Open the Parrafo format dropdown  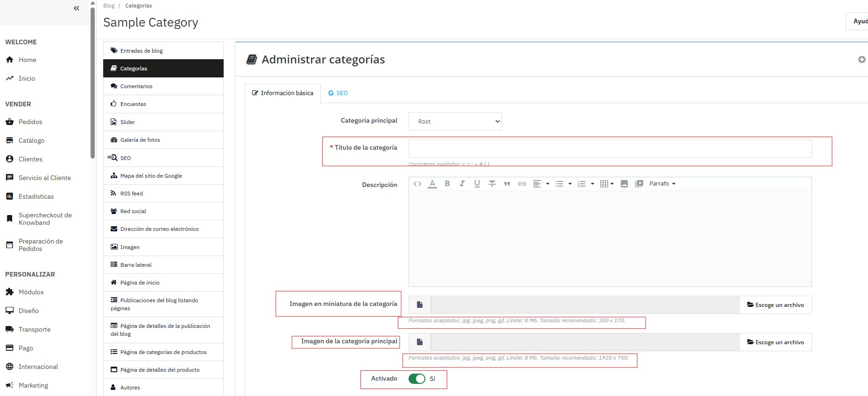click(x=662, y=184)
